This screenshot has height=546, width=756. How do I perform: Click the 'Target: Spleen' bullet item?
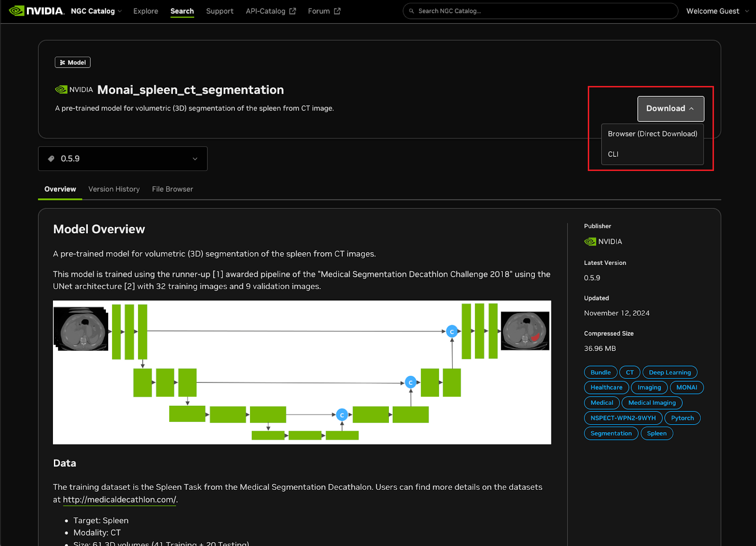[x=101, y=520]
